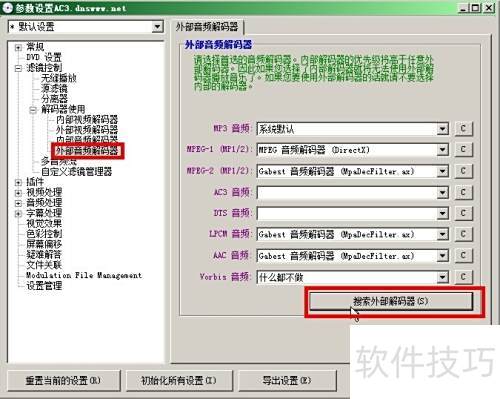
Task: Click 重置当前的设置(R) button
Action: (x=63, y=380)
